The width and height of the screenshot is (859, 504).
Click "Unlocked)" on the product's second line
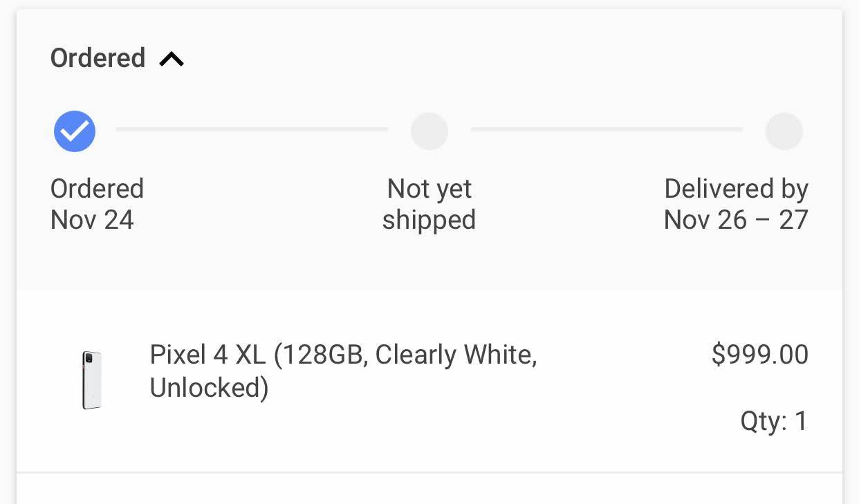click(x=209, y=388)
